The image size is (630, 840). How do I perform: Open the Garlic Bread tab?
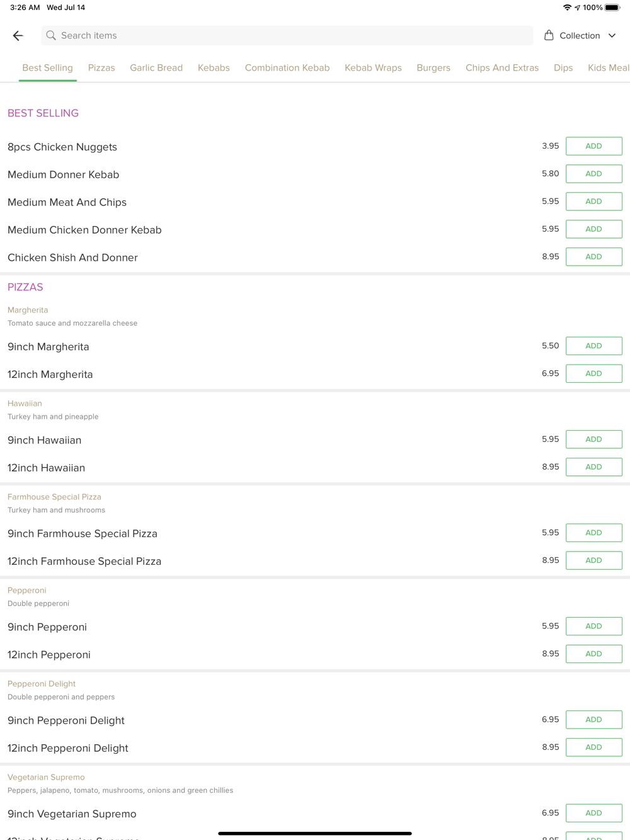(156, 68)
